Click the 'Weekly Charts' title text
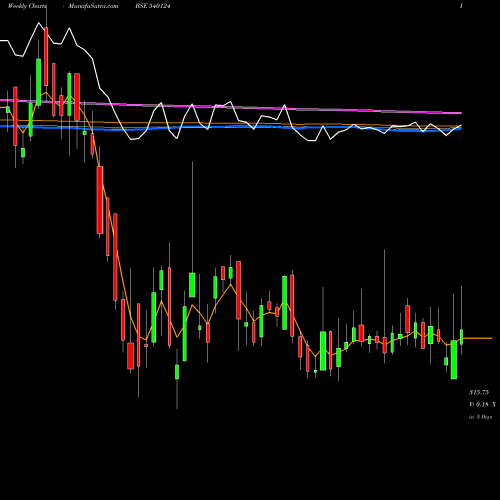500x500 pixels. coord(27,6)
